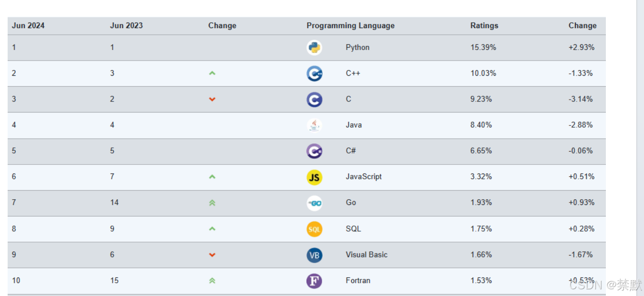Click the double up arrow in Fortran row
The image size is (644, 296).
coord(212,280)
